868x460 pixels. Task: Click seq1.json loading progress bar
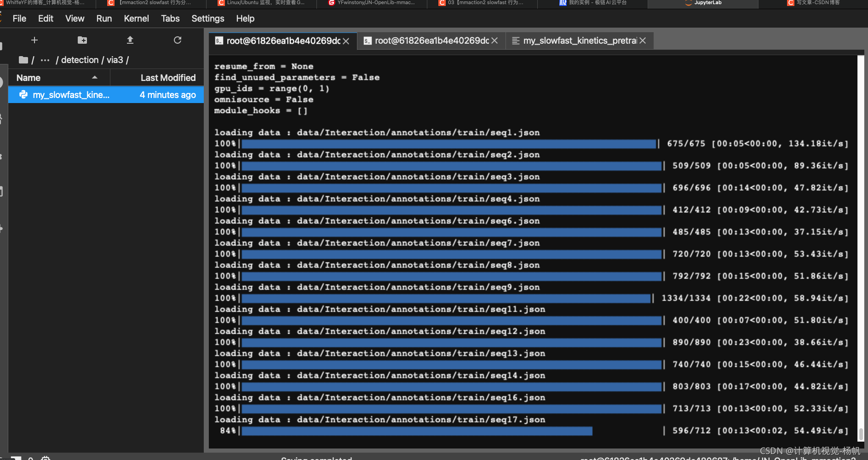point(448,144)
